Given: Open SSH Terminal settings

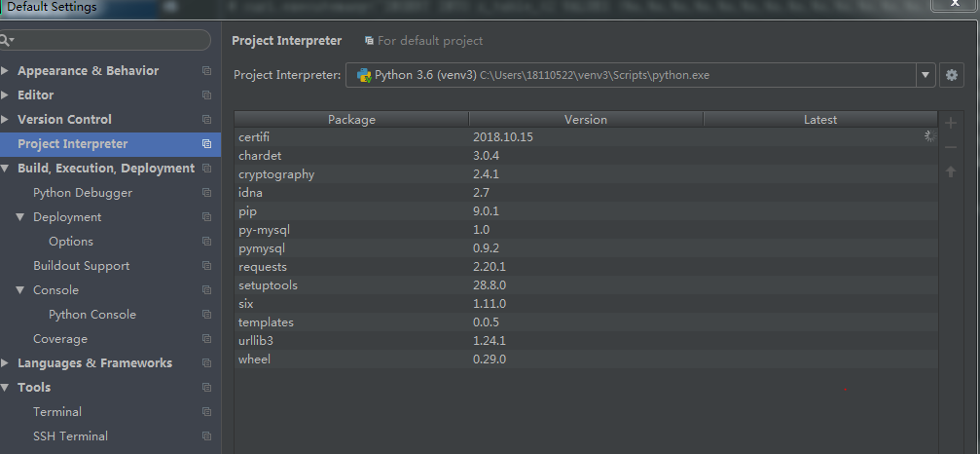Looking at the screenshot, I should point(70,436).
